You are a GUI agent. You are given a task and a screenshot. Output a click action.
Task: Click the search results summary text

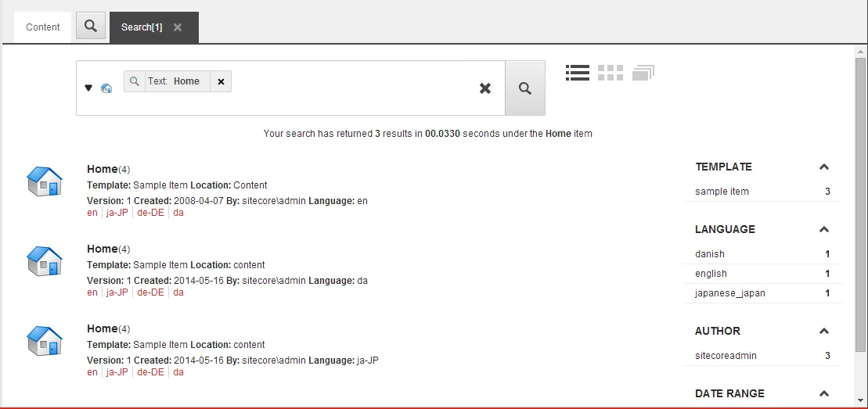[428, 134]
